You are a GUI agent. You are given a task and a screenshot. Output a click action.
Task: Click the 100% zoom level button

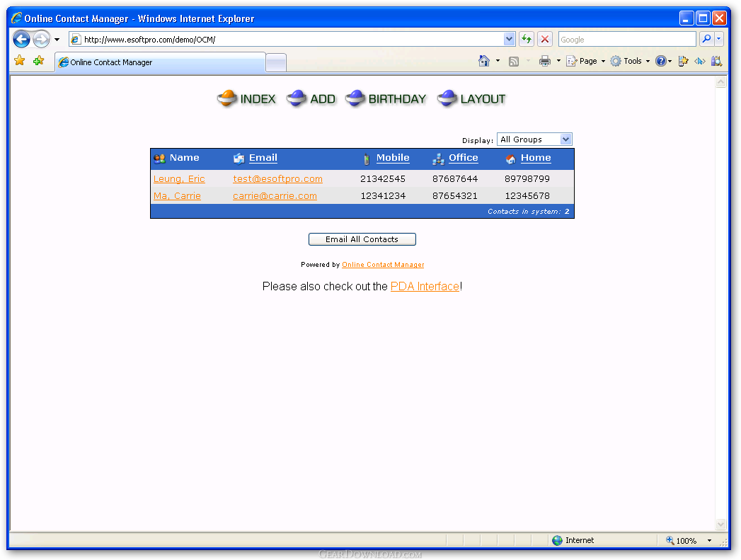click(682, 541)
